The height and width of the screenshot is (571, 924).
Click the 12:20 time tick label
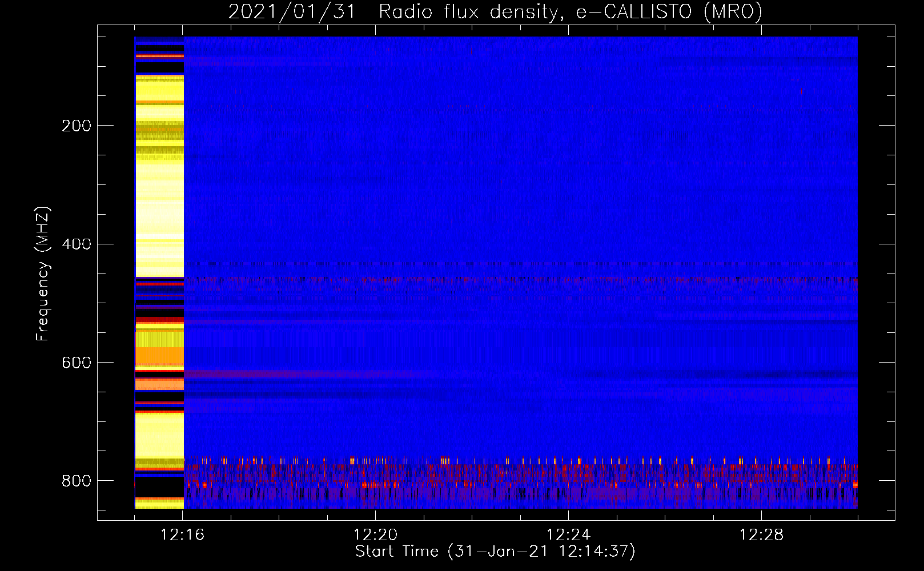point(376,535)
